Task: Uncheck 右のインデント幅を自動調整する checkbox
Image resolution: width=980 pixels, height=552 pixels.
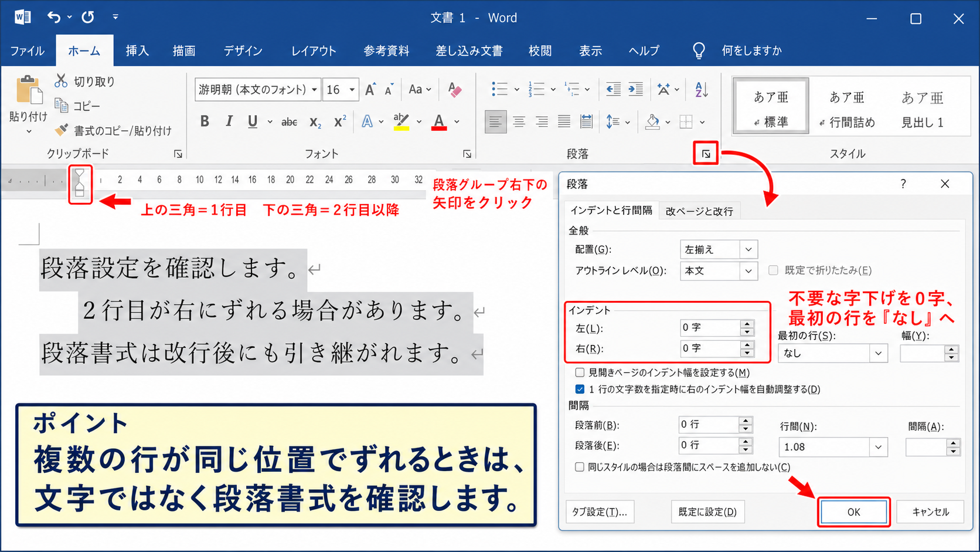Action: (580, 389)
